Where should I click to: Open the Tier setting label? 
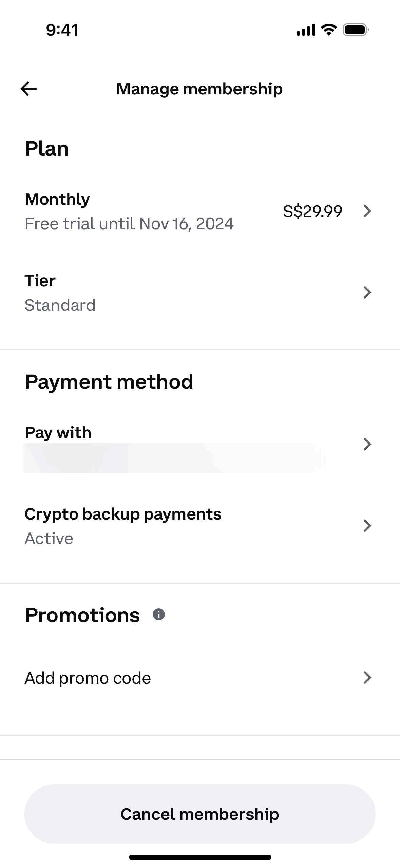tap(40, 281)
